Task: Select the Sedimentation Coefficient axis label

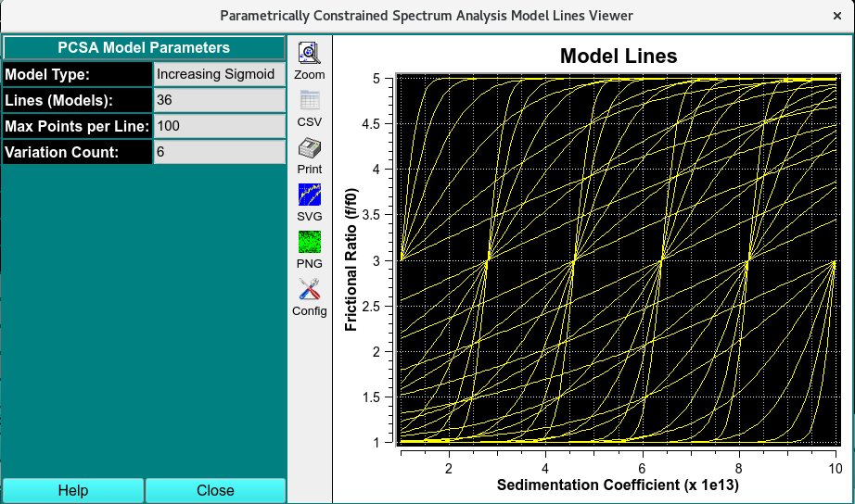Action: (x=618, y=485)
